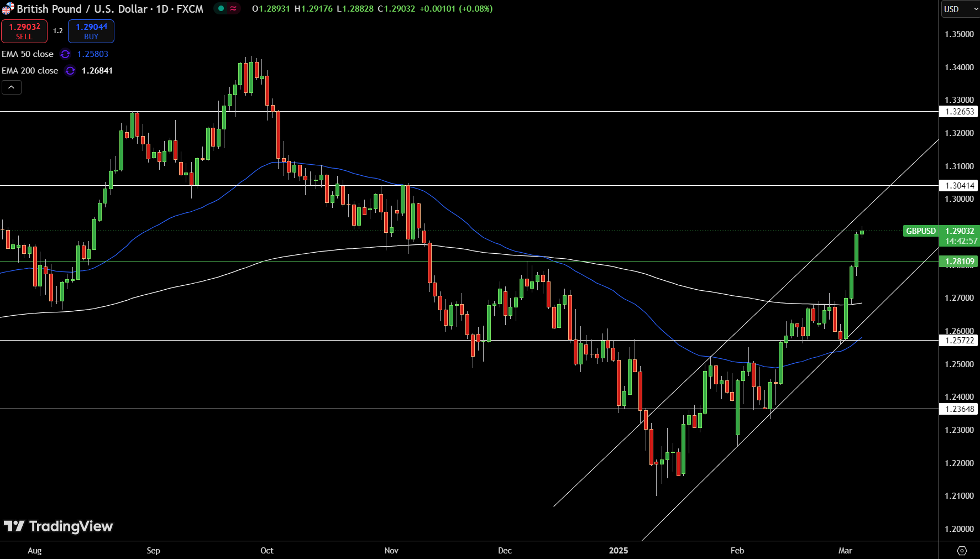Click the Sep label on time axis
This screenshot has width=980, height=559.
pyautogui.click(x=153, y=551)
